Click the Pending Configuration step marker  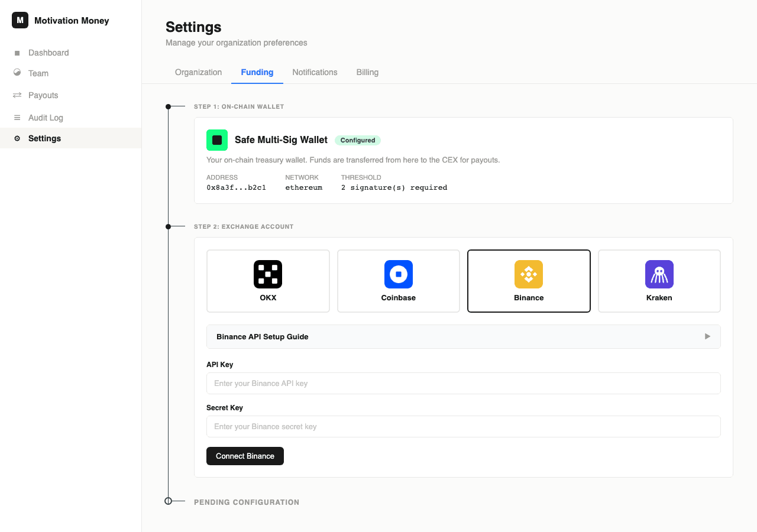pos(168,501)
